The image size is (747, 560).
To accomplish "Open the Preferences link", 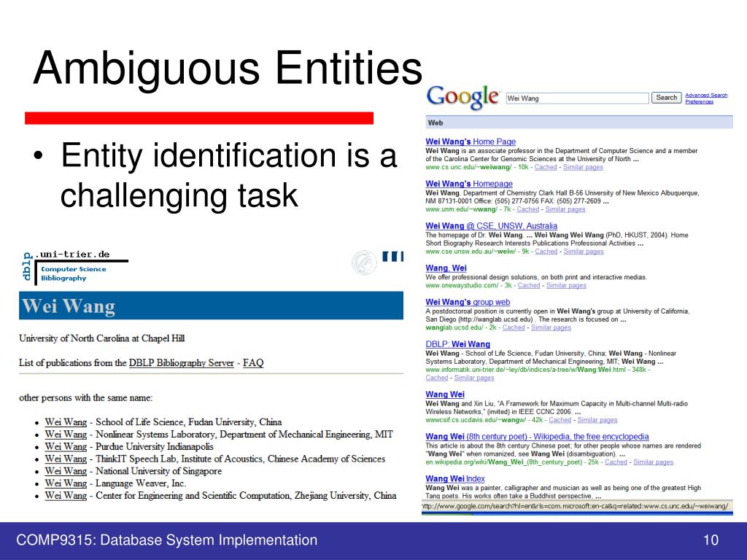I will [699, 101].
